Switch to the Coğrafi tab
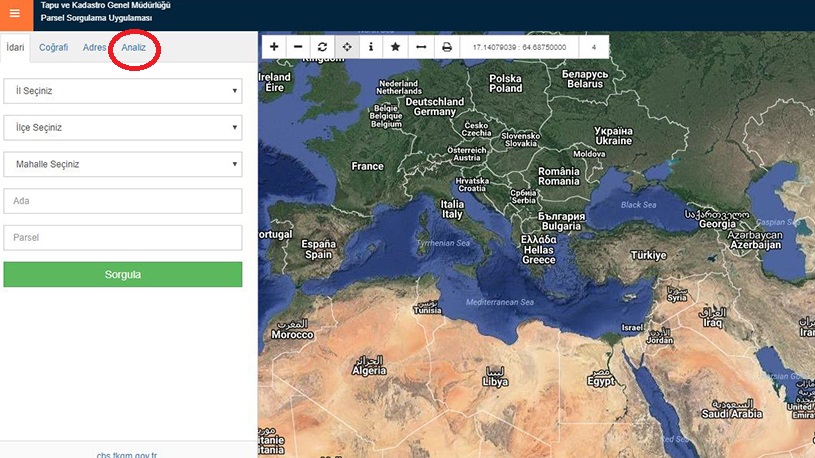 54,47
